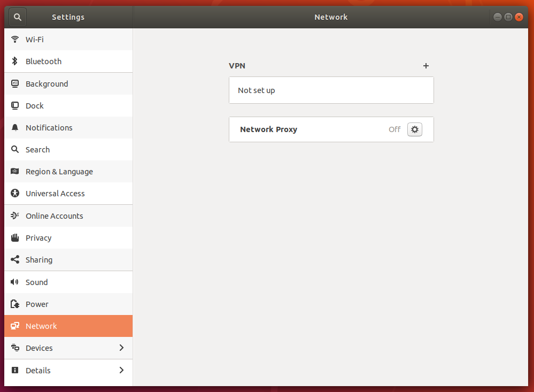The width and height of the screenshot is (534, 392).
Task: Click the Details info icon
Action: tap(15, 370)
